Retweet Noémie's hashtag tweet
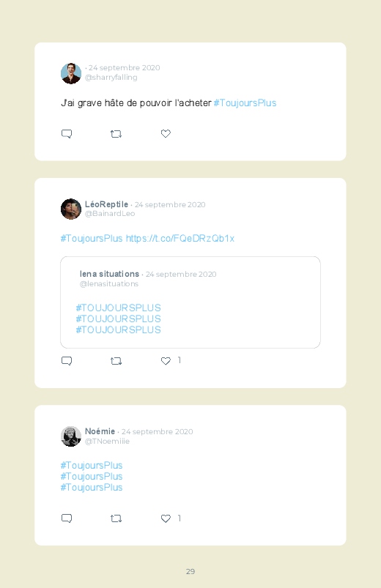This screenshot has height=588, width=381. point(116,518)
